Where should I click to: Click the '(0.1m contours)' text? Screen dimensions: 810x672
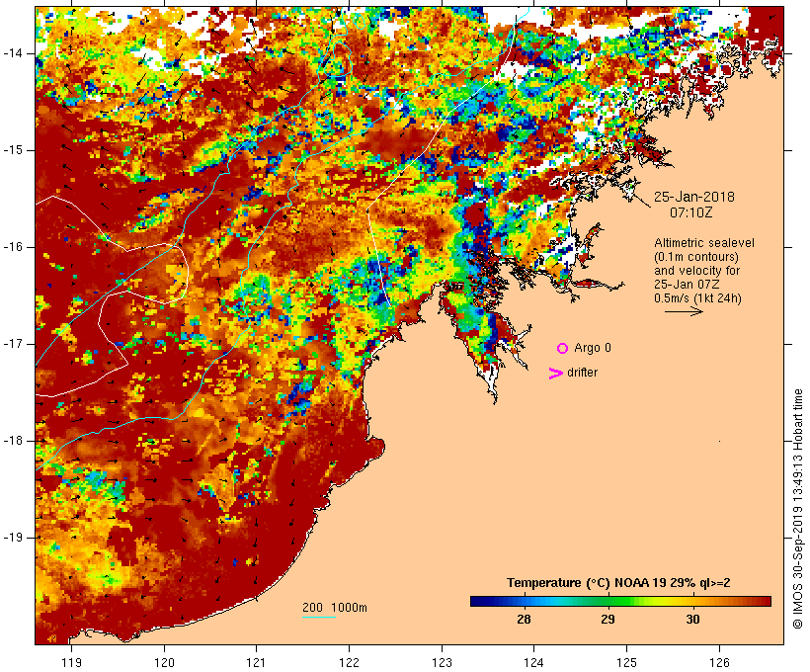[x=696, y=257]
